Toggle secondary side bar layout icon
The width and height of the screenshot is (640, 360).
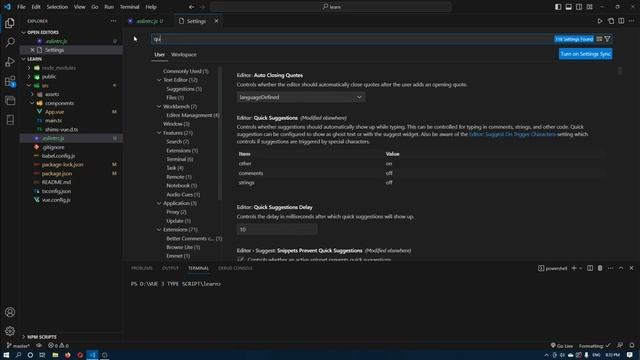(x=579, y=7)
